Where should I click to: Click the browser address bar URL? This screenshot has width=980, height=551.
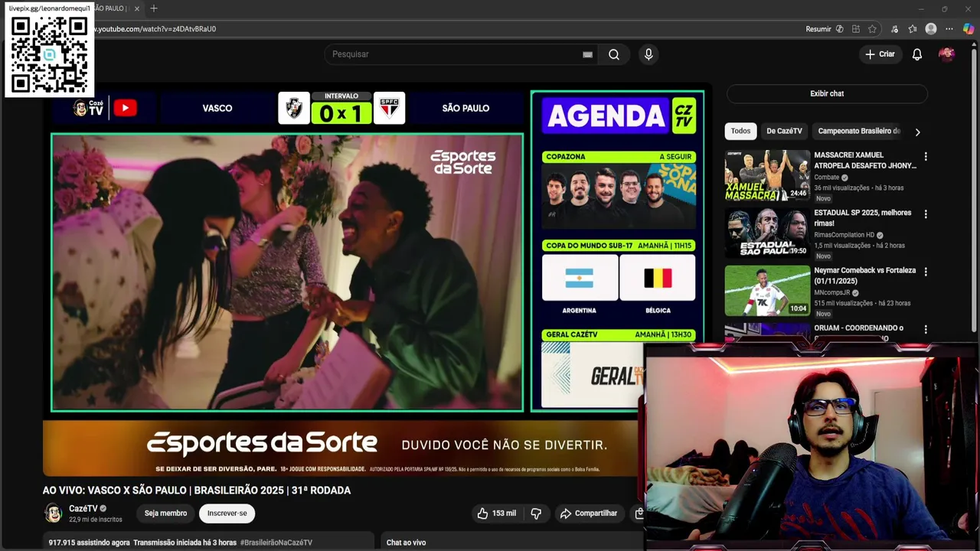(x=155, y=29)
